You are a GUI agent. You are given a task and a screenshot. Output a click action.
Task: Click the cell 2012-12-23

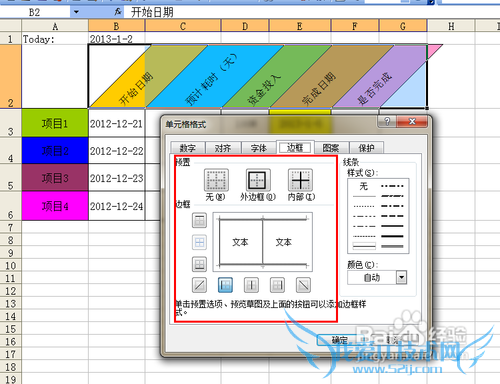coord(116,178)
